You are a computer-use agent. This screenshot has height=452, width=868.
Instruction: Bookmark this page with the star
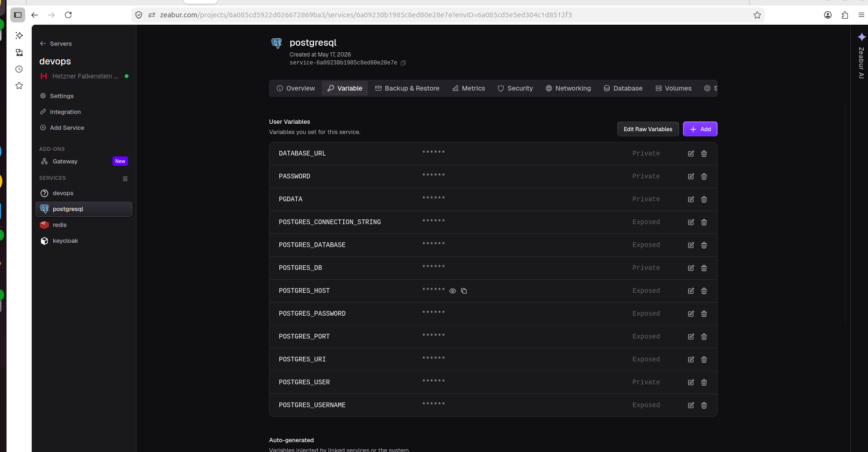757,15
